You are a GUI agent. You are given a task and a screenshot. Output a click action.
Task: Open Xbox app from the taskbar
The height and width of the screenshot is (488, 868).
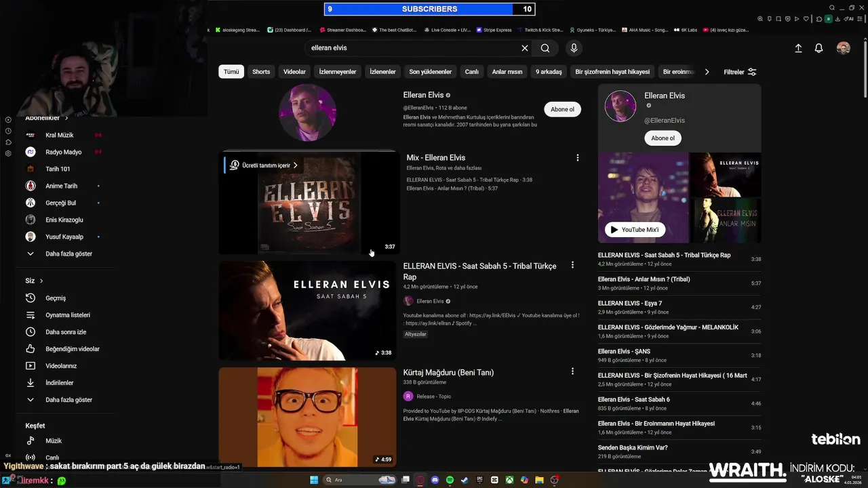(x=509, y=480)
